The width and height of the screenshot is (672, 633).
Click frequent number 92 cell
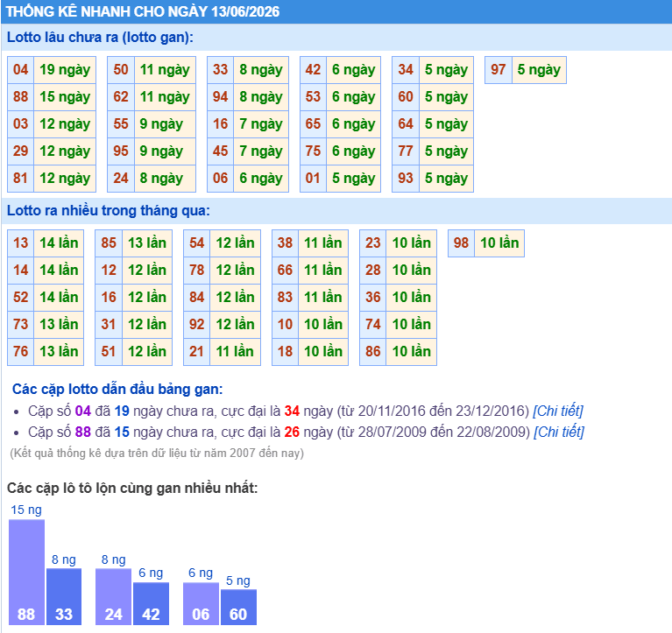(x=197, y=325)
